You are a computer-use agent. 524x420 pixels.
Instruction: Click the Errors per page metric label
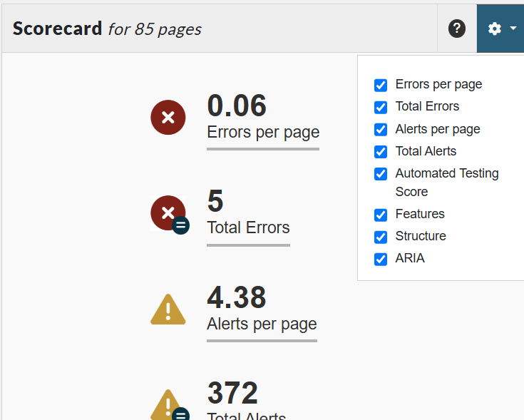coord(263,133)
